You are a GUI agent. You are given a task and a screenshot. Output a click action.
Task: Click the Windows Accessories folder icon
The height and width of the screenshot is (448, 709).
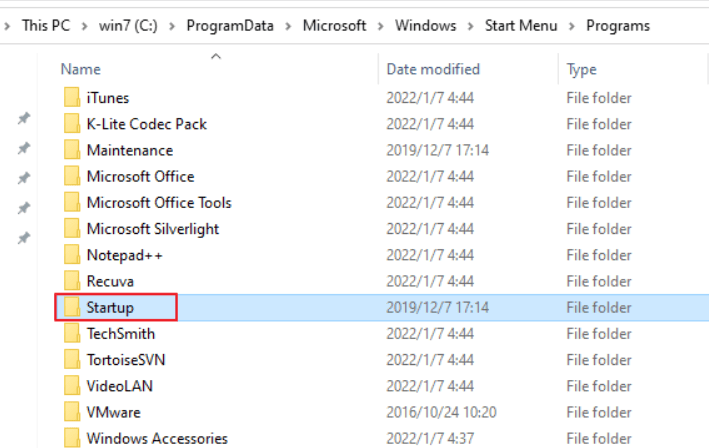(72, 439)
